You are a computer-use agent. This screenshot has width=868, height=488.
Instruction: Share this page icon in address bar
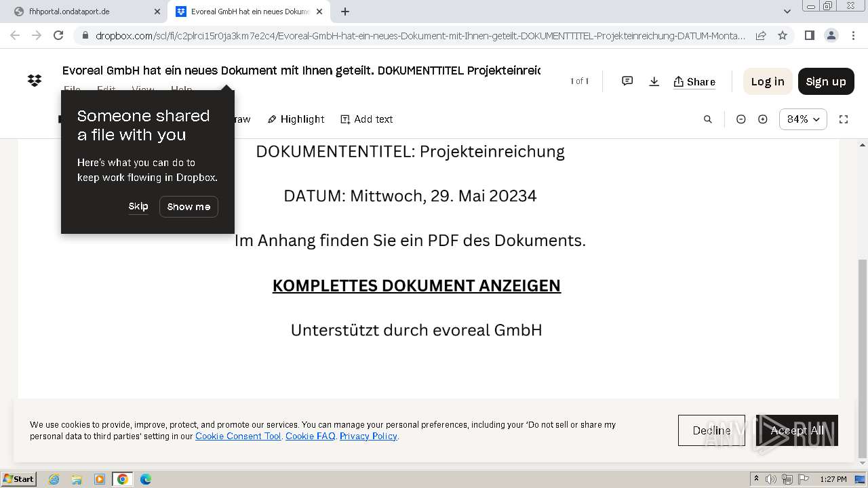(761, 35)
